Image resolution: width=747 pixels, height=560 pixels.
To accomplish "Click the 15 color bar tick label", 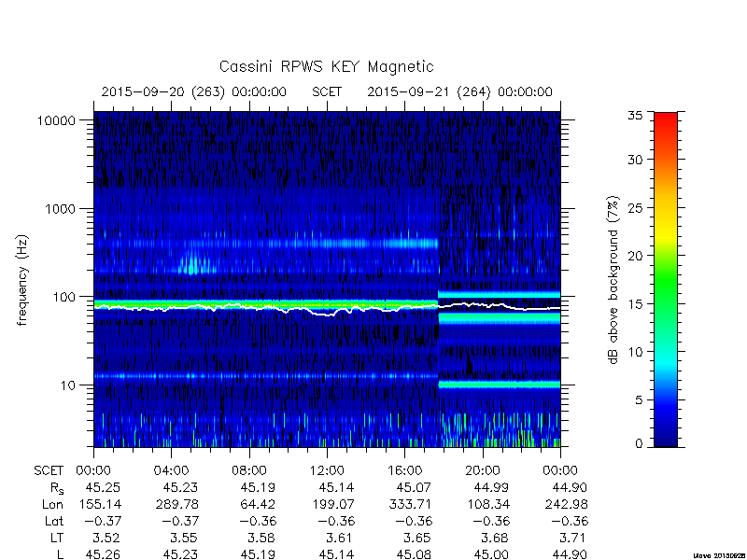I will point(634,304).
